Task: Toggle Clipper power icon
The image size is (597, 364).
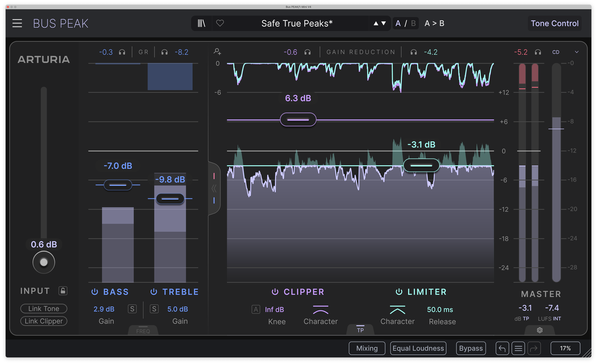Action: (275, 291)
